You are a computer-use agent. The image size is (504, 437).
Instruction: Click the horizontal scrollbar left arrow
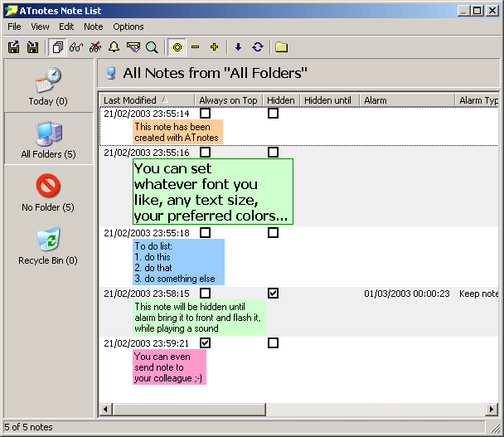[x=105, y=410]
